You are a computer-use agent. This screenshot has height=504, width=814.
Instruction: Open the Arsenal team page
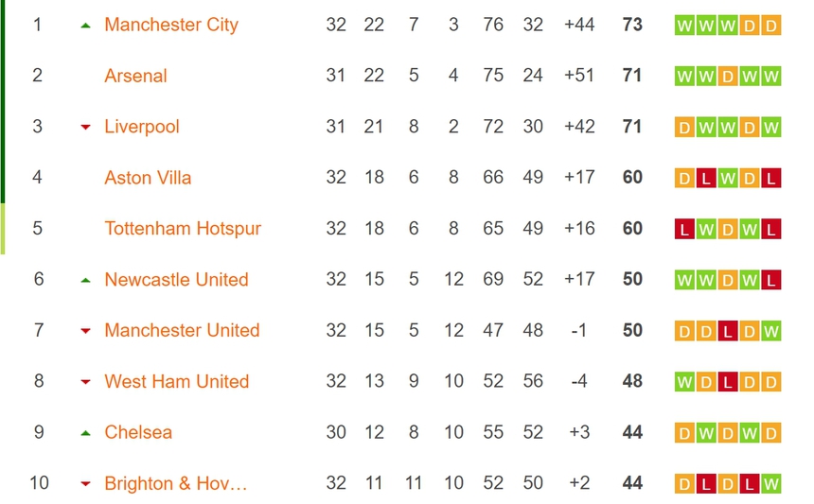135,76
